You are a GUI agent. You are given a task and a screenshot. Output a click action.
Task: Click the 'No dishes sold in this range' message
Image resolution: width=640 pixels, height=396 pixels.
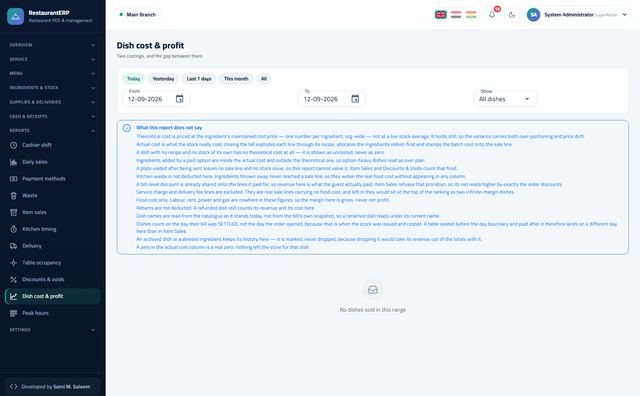coord(373,310)
